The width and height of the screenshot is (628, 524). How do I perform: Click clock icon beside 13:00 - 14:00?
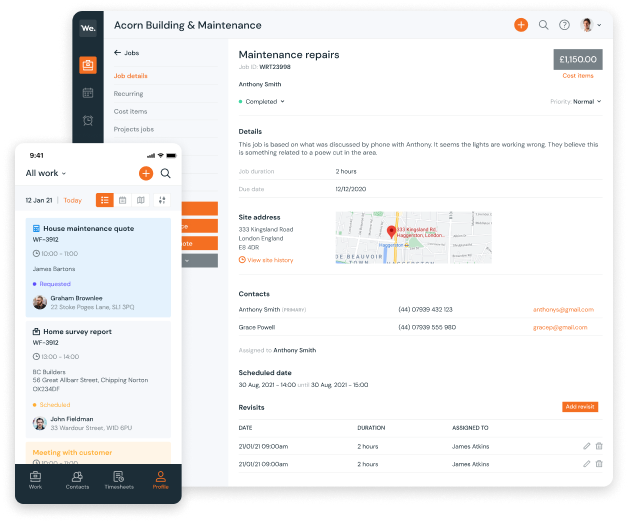[36, 357]
